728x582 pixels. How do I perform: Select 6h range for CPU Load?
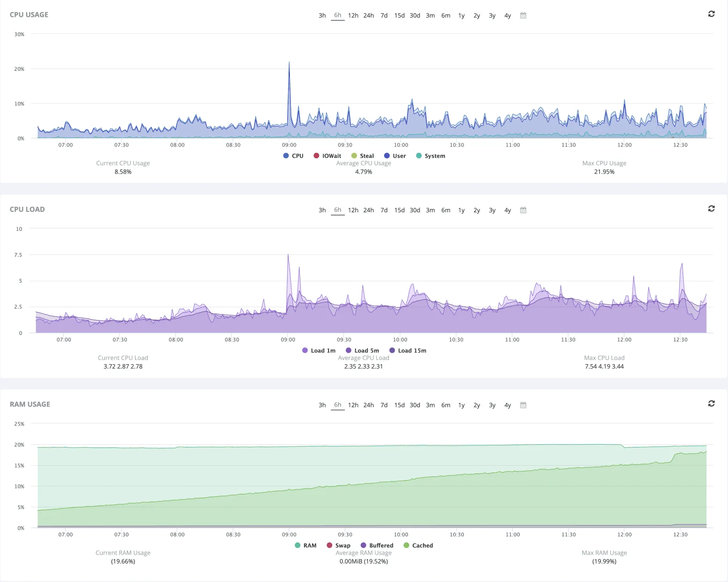click(338, 210)
